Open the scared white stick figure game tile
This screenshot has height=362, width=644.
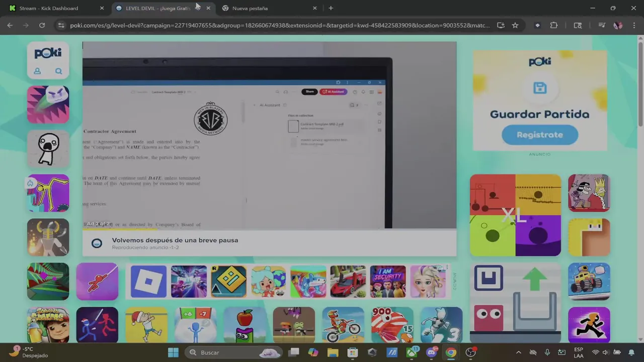pyautogui.click(x=48, y=148)
